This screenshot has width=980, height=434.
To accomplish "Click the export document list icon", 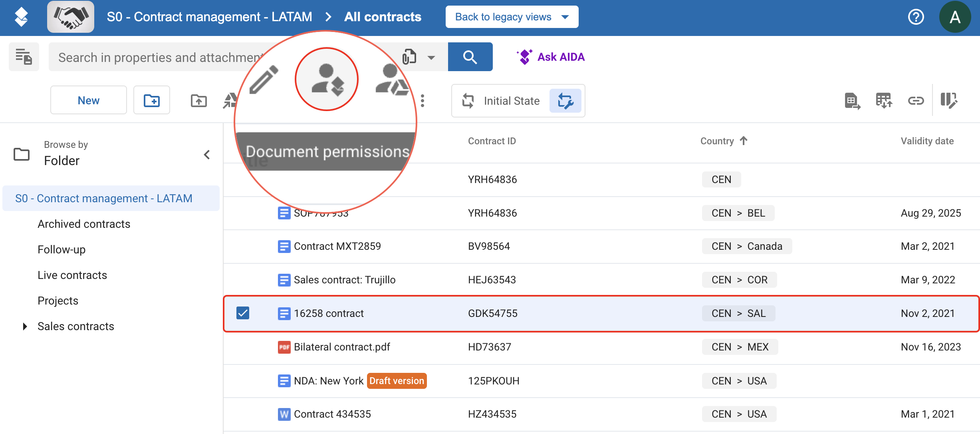I will pyautogui.click(x=852, y=101).
